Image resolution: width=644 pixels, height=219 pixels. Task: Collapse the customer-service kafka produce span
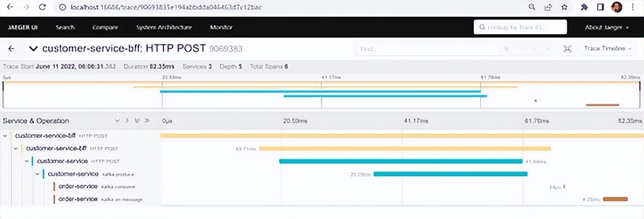37,174
